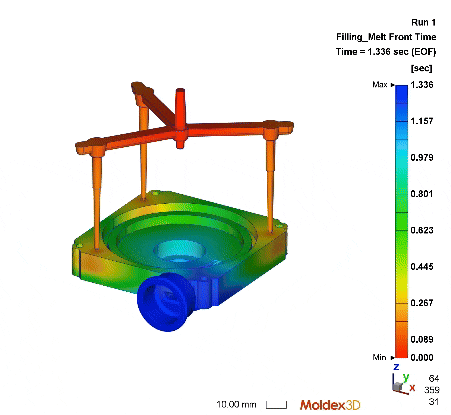Click the legend value 0.089
This screenshot has width=451, height=415.
[x=422, y=339]
